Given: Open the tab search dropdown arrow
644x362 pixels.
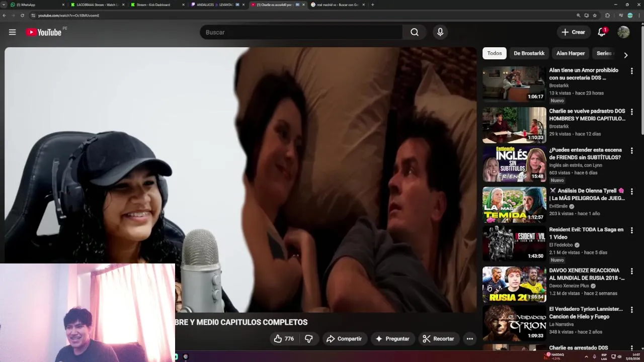Looking at the screenshot, I should pos(4,5).
